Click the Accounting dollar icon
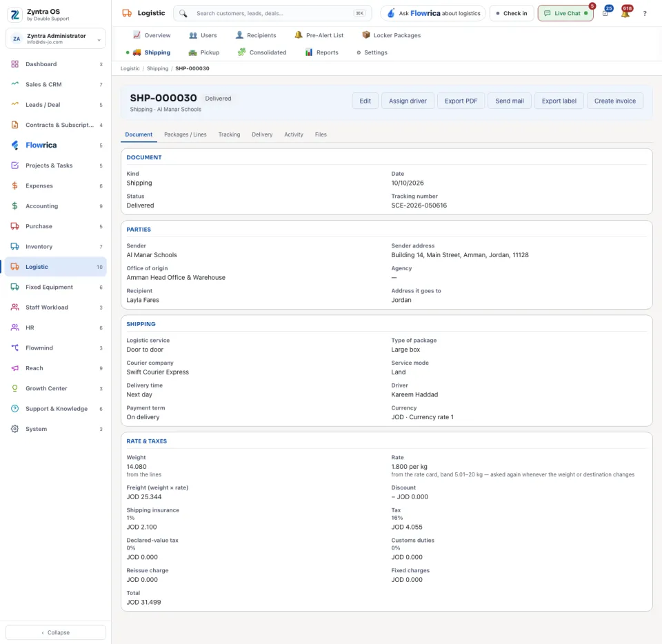662x644 pixels. (14, 206)
